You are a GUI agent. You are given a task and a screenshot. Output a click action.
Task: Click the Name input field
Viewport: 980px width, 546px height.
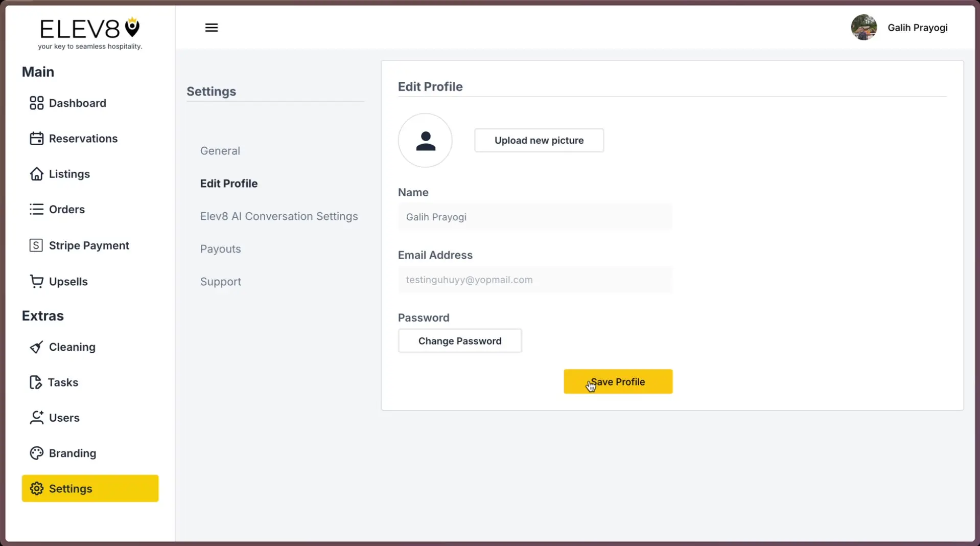pyautogui.click(x=534, y=217)
